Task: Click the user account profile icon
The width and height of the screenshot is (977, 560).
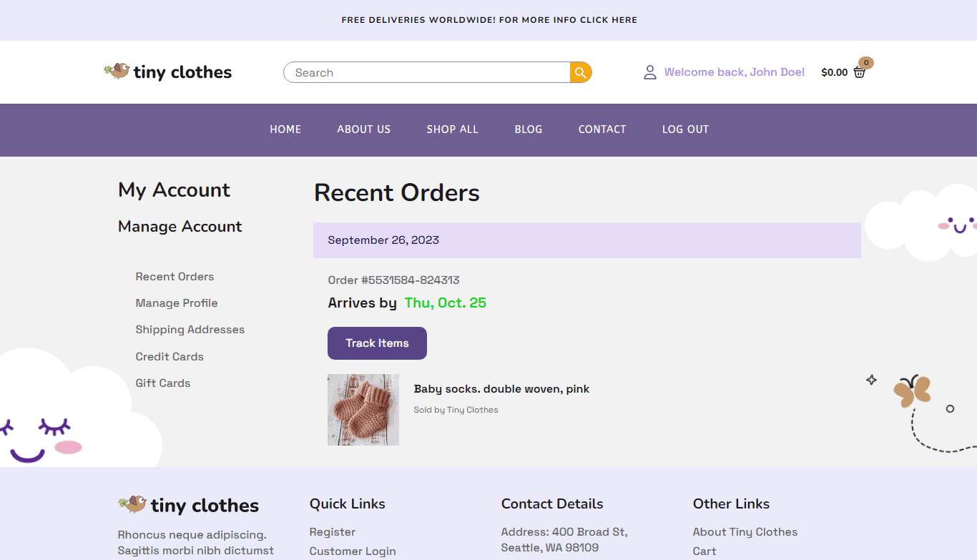Action: click(x=649, y=72)
